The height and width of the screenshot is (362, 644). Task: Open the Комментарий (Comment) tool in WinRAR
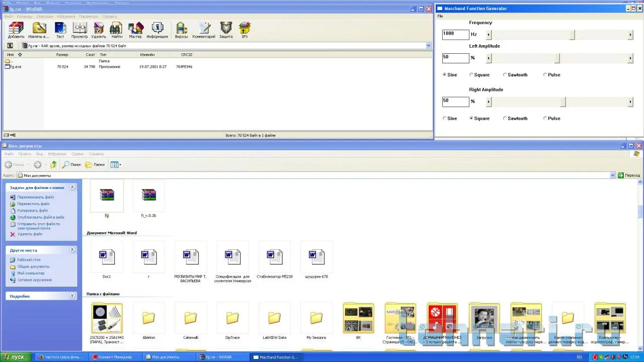[x=204, y=30]
